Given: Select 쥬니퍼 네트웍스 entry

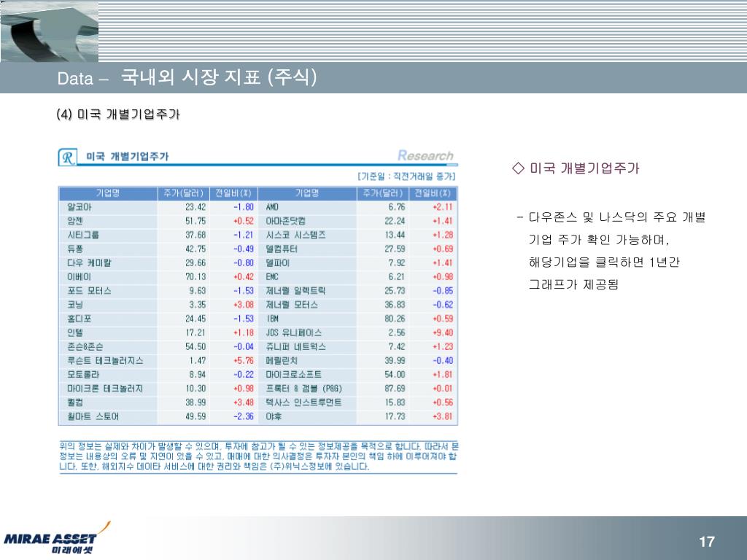Looking at the screenshot, I should 296,346.
